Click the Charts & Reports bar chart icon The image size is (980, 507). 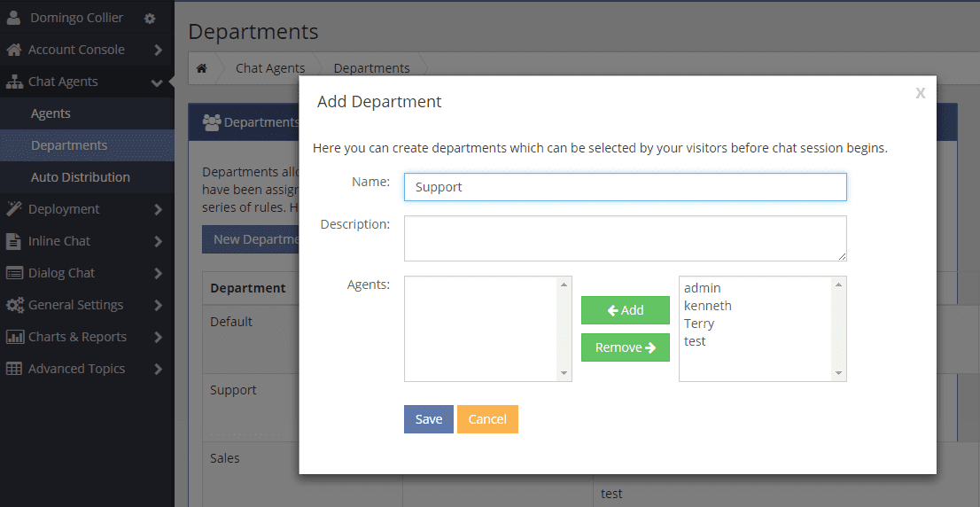[15, 337]
